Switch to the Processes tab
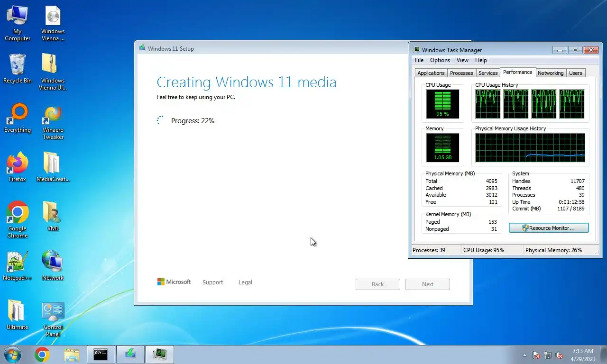Screen dimensions: 607x364 click(x=461, y=73)
